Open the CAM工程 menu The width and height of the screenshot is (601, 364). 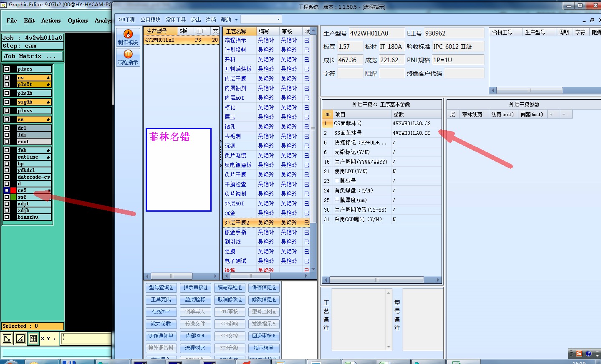126,20
